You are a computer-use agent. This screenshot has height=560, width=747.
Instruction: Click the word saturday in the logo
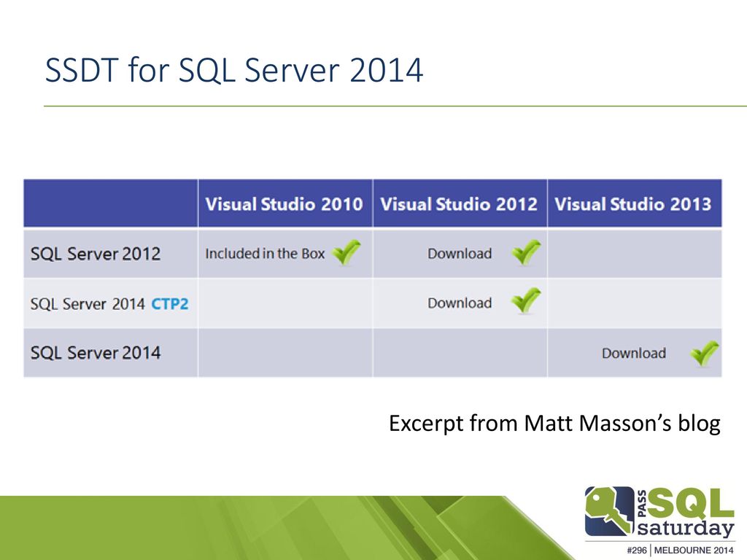click(x=686, y=528)
